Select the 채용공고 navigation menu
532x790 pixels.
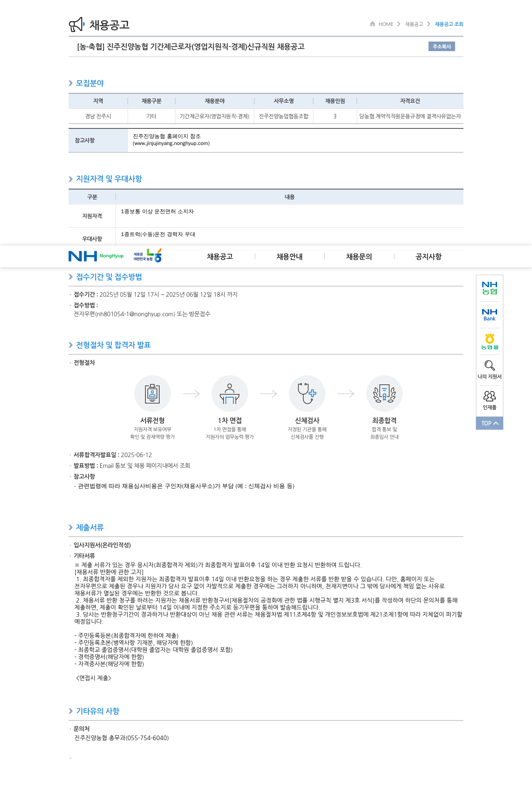220,256
